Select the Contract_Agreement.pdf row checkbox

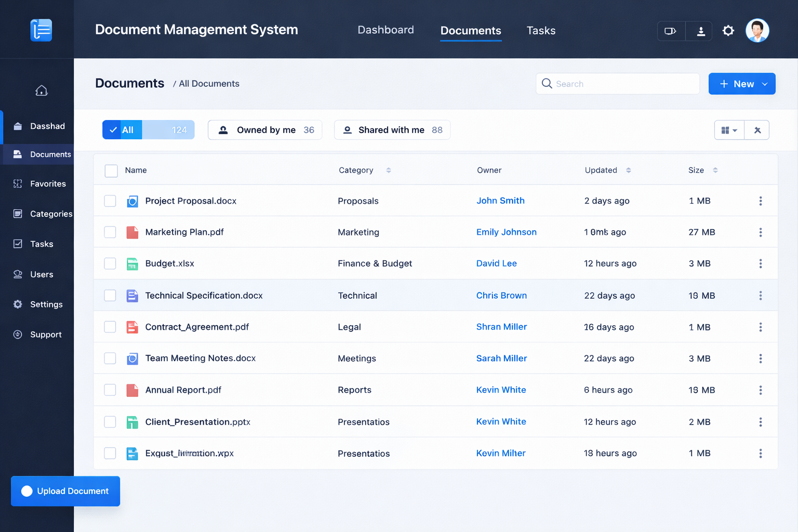[110, 327]
